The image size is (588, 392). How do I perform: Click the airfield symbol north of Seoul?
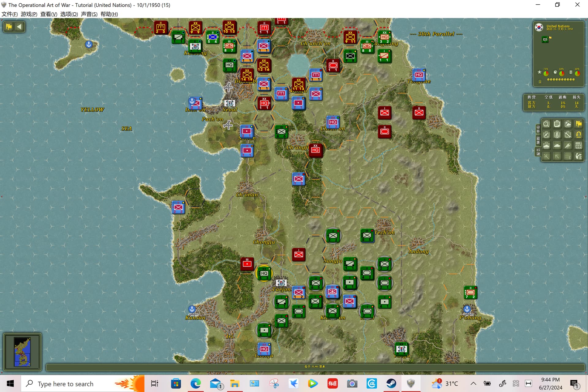click(228, 87)
